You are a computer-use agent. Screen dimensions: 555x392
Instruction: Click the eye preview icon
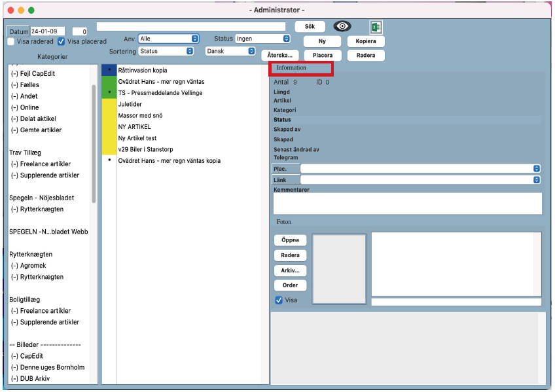click(342, 26)
